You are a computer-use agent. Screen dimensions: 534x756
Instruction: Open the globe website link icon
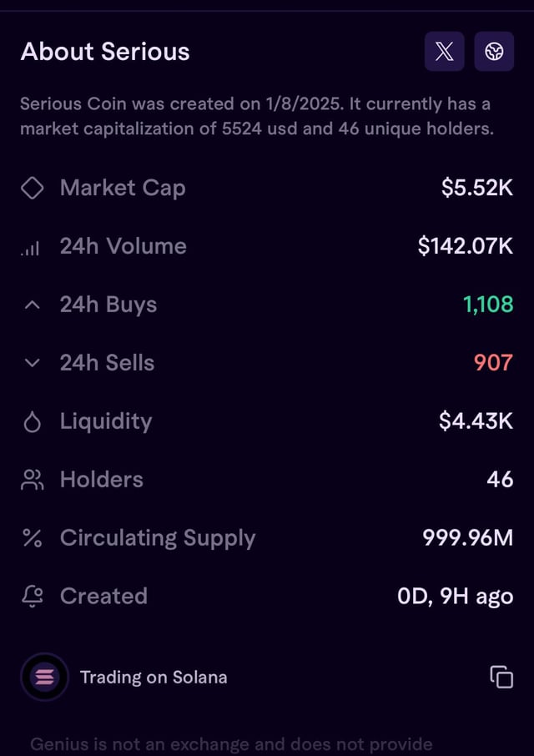[x=494, y=52]
